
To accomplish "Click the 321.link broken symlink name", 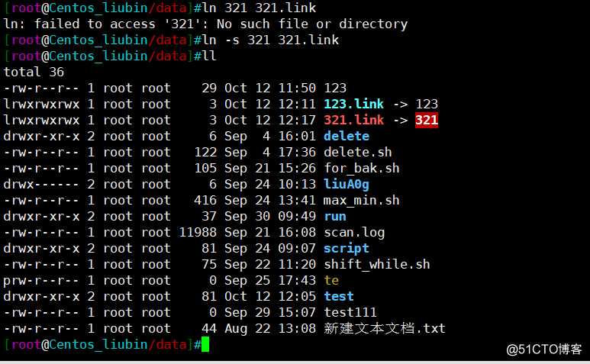I will 353,120.
